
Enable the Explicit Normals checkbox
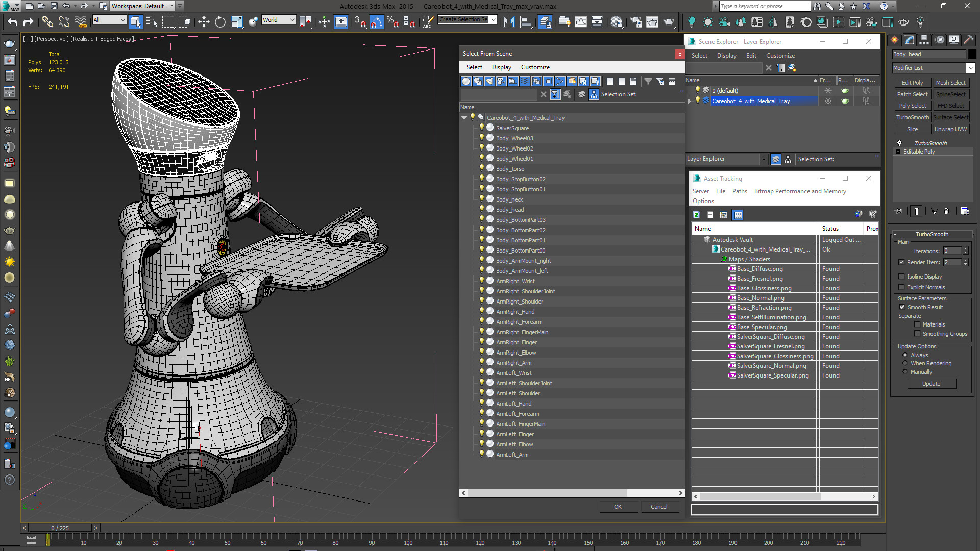[902, 287]
